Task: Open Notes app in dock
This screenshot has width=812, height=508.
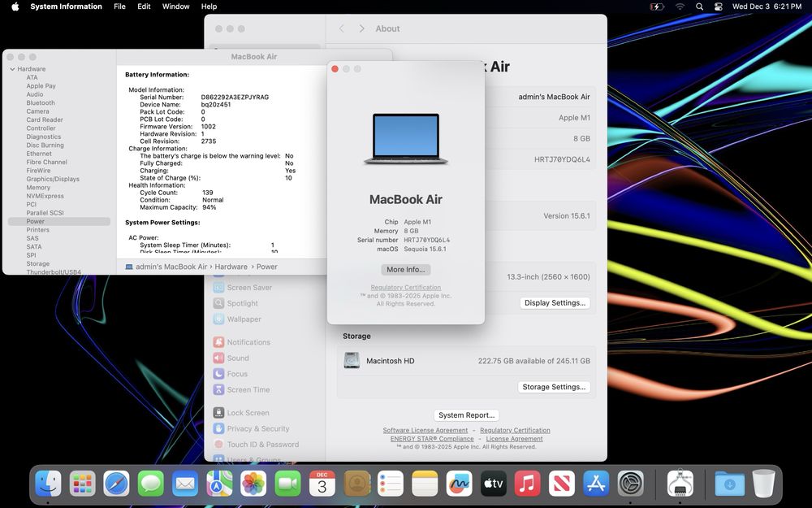Action: (425, 484)
